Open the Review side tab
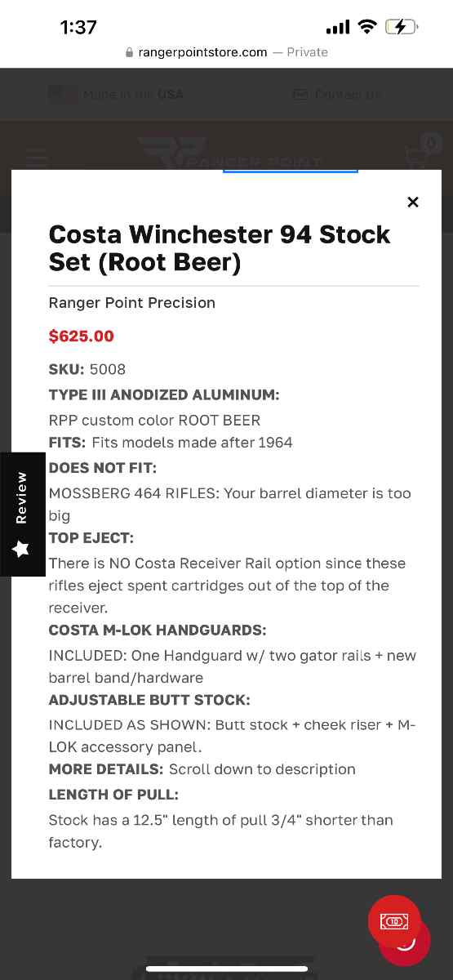This screenshot has width=453, height=980. click(x=22, y=514)
